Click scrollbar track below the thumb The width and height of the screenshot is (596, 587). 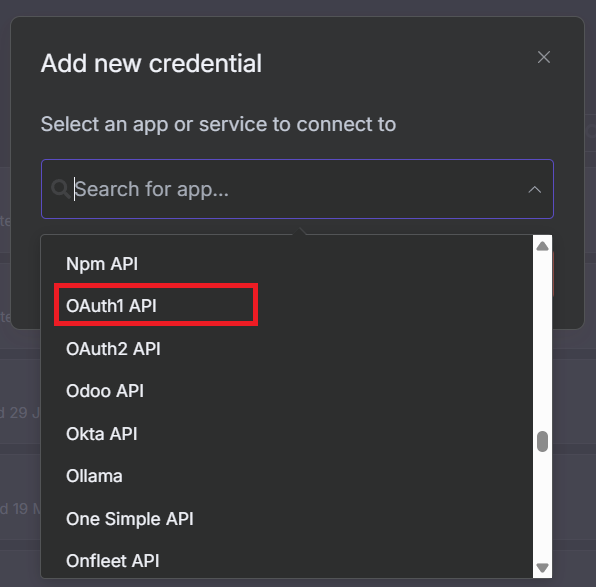coord(542,506)
